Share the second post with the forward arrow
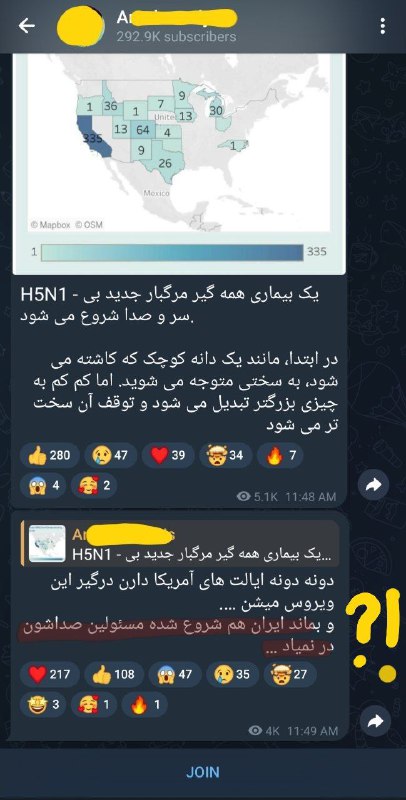The height and width of the screenshot is (800, 406). 374,720
